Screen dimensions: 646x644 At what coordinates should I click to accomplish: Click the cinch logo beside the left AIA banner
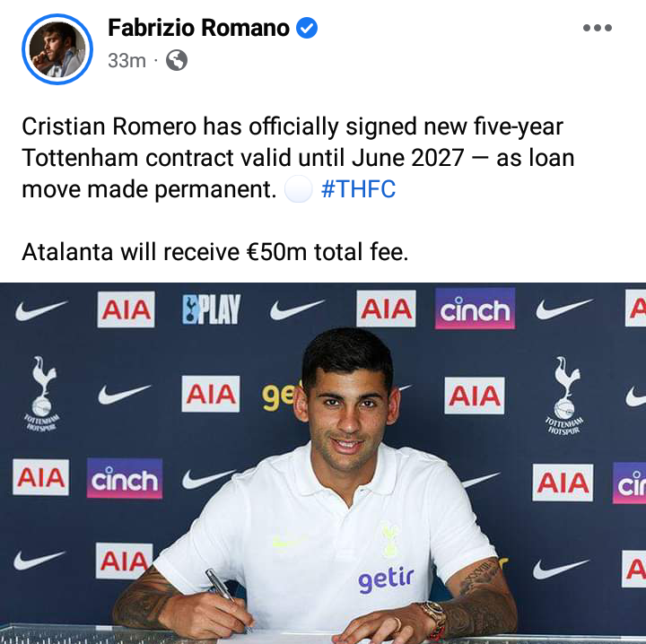tap(125, 478)
